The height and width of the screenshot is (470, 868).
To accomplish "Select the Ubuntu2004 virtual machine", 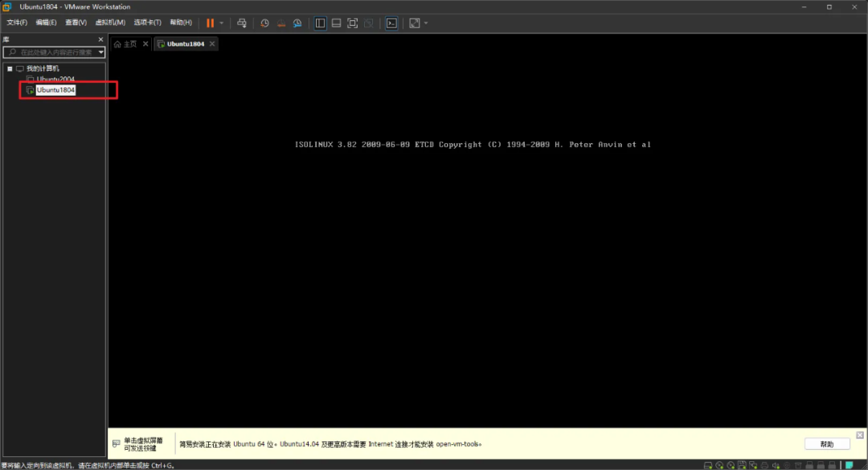I will (55, 80).
